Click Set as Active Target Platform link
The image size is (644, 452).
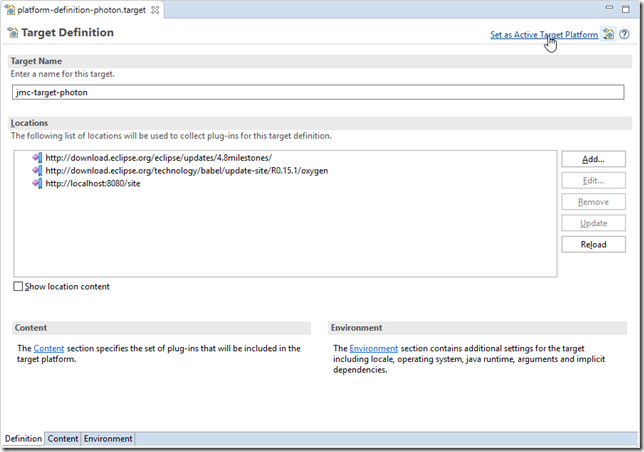click(x=544, y=35)
